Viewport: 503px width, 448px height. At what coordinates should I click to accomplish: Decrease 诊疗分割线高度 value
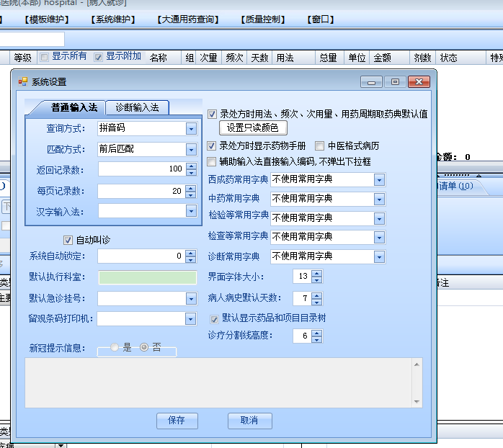click(317, 340)
